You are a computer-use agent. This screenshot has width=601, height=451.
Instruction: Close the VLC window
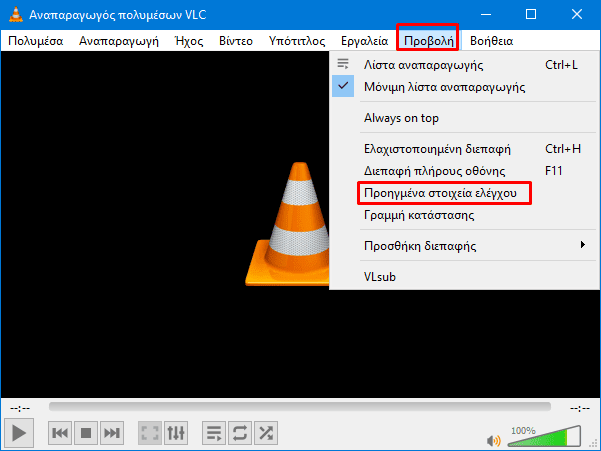[x=576, y=15]
